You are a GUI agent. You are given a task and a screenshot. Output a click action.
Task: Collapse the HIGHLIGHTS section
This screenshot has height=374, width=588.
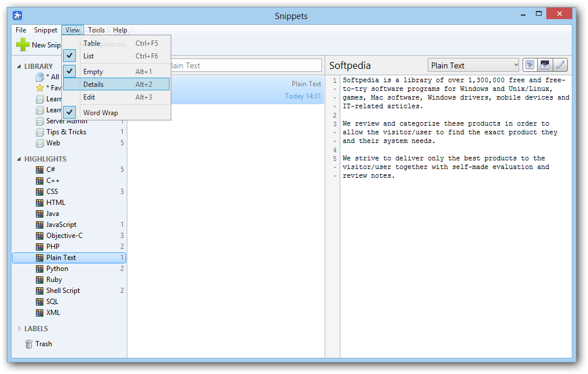[19, 159]
